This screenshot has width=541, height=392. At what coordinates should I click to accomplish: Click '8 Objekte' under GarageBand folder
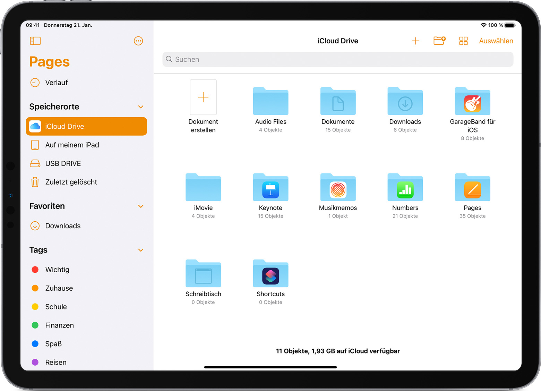473,138
